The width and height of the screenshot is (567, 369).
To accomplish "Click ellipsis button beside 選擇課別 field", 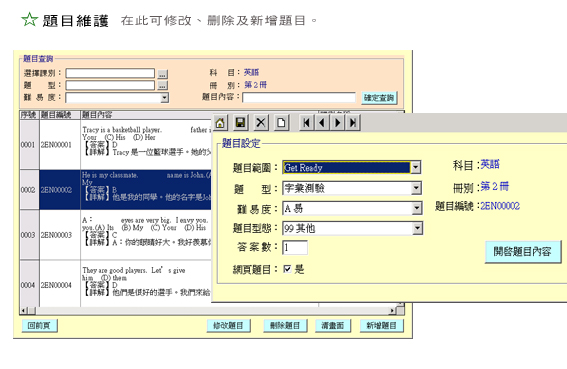I will click(x=162, y=74).
